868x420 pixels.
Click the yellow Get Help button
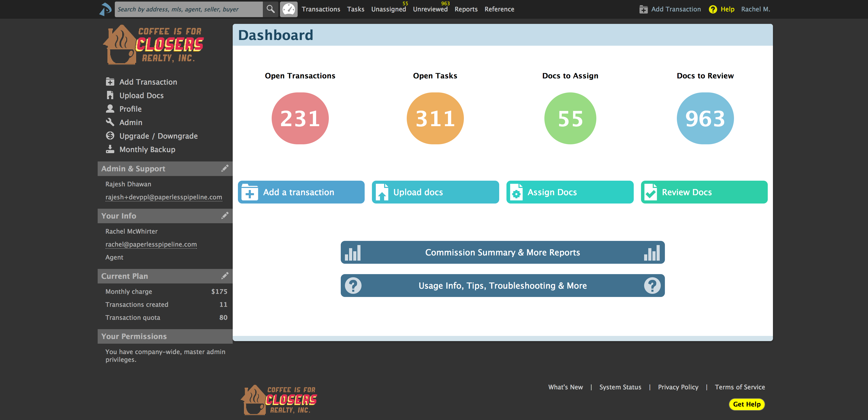pos(746,404)
